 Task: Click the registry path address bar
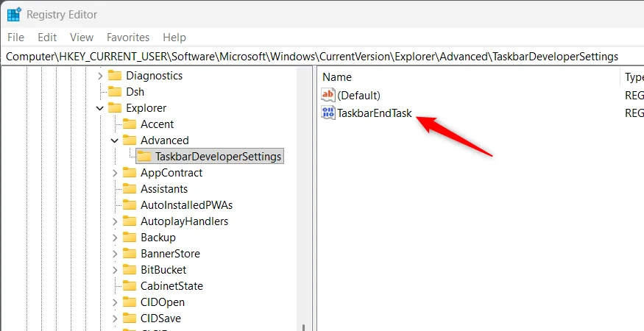322,56
